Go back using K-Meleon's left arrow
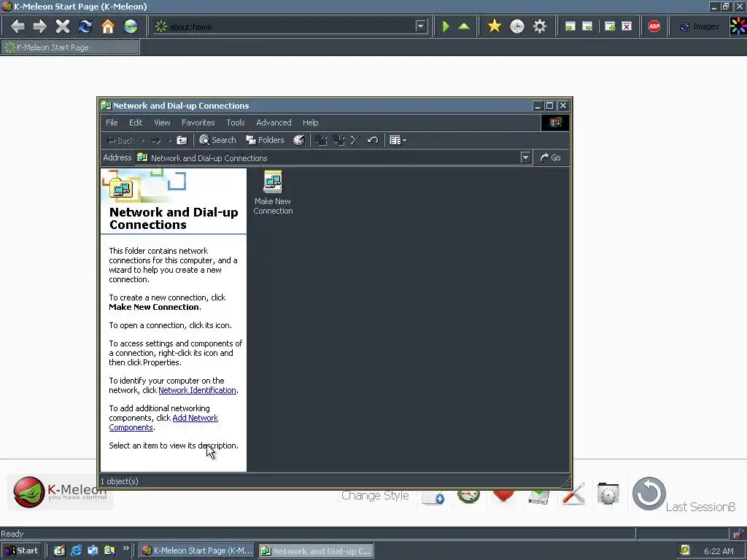 [18, 26]
